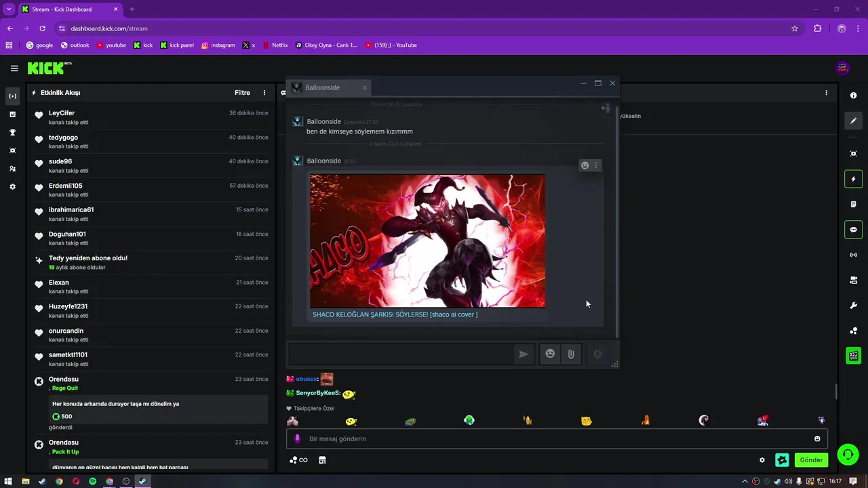Show hidden system tray icons
868x488 pixels.
pos(745,481)
